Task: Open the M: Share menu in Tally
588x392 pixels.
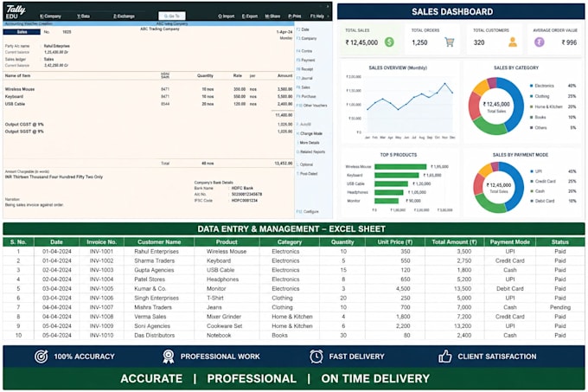Action: 272,16
